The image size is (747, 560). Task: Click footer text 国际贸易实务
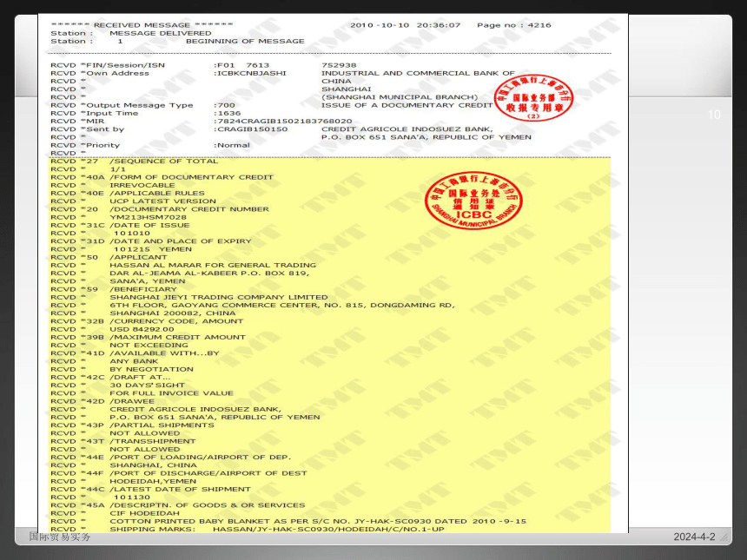tap(60, 537)
